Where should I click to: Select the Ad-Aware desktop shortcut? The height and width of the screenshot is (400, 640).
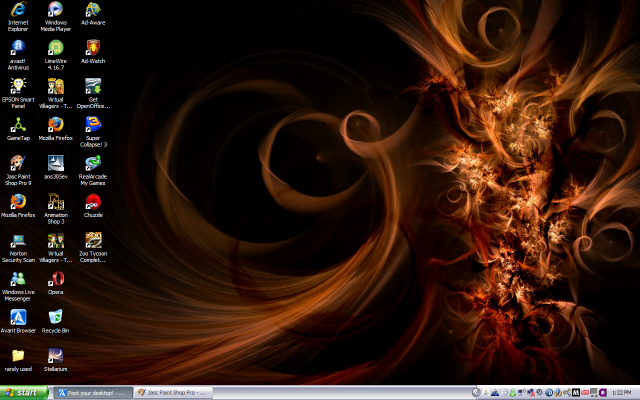(x=93, y=10)
